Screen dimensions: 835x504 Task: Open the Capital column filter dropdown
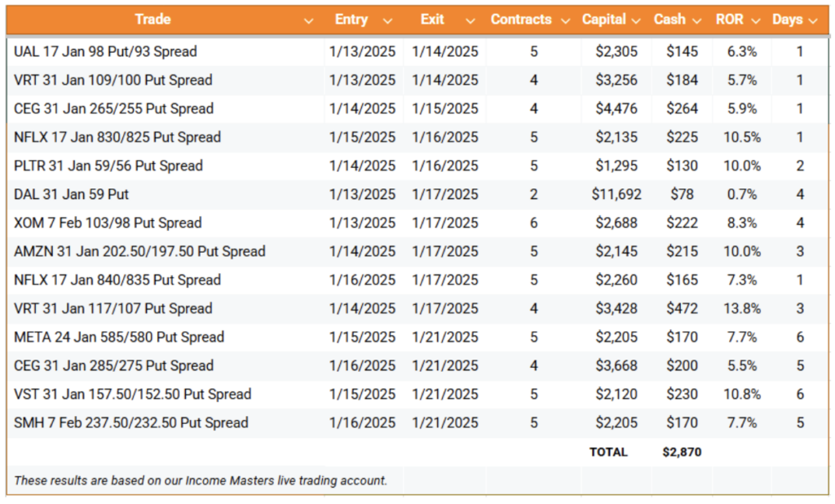(636, 21)
